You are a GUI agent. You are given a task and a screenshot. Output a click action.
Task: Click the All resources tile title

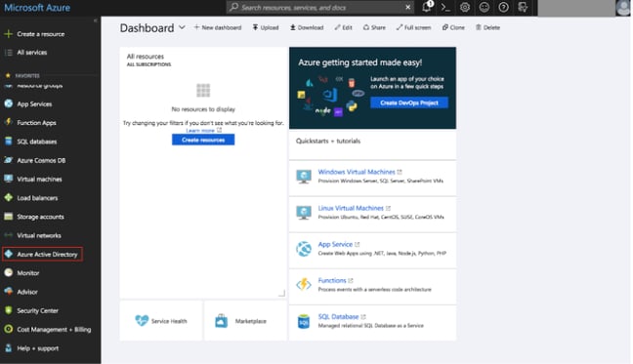(146, 57)
